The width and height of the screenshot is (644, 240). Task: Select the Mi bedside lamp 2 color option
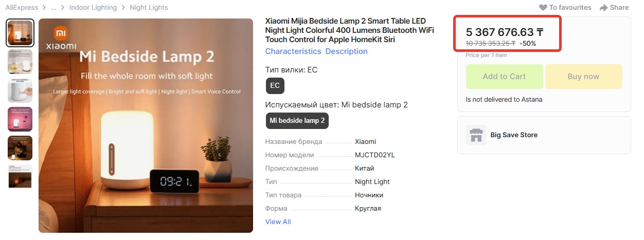point(297,121)
